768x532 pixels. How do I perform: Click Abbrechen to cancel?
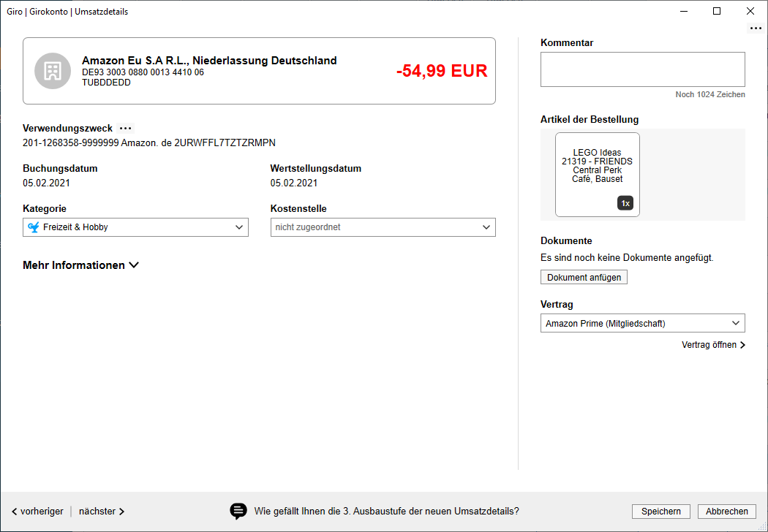tap(727, 511)
